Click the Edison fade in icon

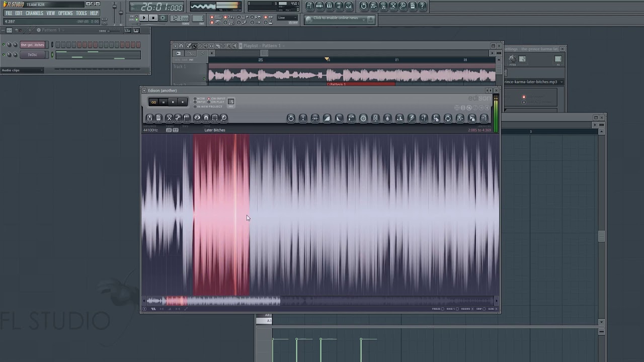tap(327, 118)
